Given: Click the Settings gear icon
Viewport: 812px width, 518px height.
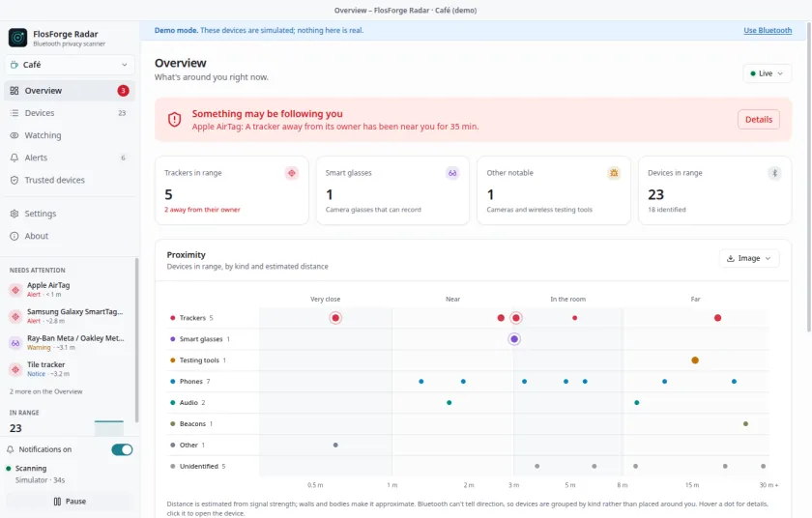Looking at the screenshot, I should click(x=14, y=214).
